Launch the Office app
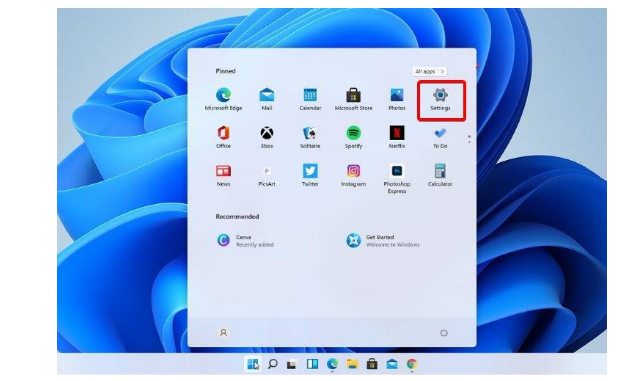 pos(223,137)
